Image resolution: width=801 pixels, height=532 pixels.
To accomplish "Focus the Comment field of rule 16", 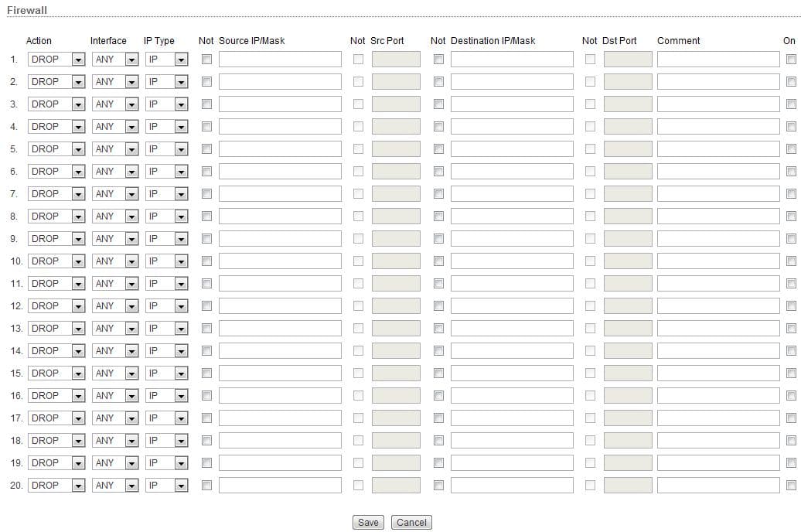I will coord(718,396).
